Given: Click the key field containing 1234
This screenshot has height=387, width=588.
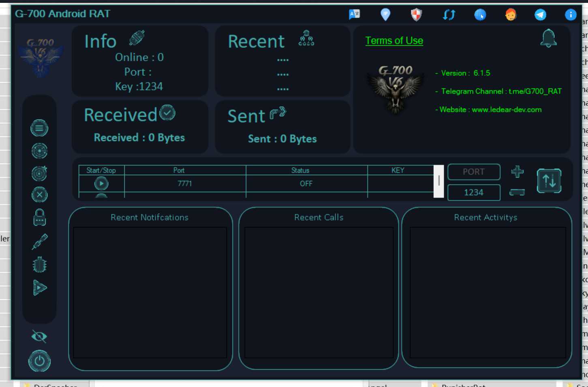Looking at the screenshot, I should click(x=474, y=192).
